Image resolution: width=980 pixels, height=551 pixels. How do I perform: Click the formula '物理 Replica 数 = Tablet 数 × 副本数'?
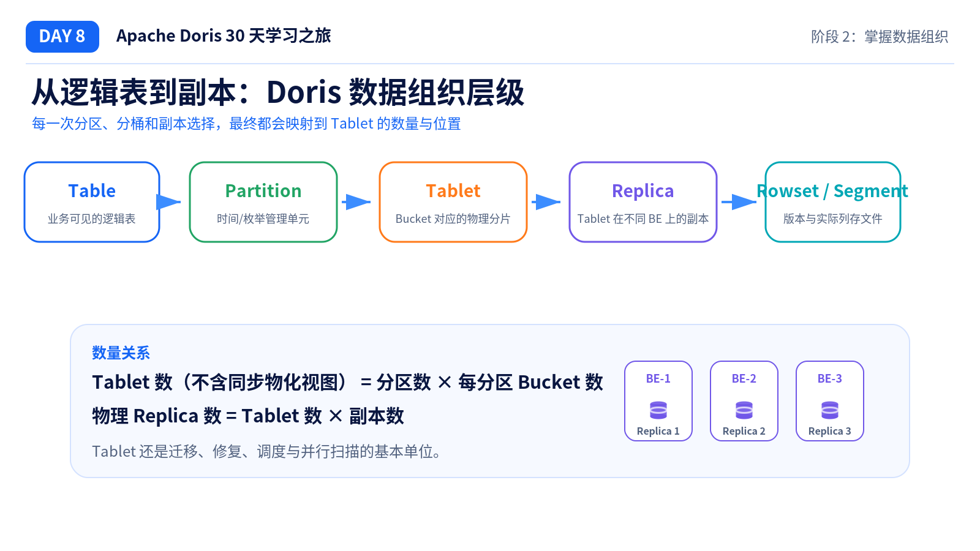point(248,416)
